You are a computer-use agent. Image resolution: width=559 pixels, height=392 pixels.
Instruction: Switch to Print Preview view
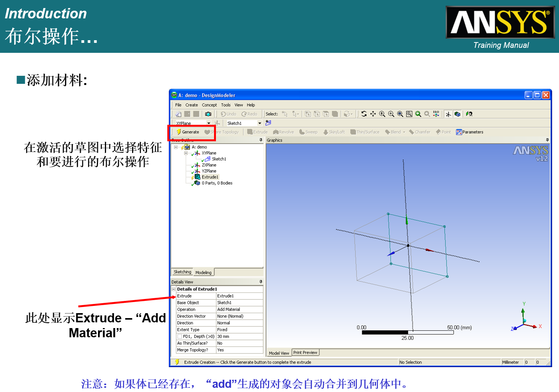pyautogui.click(x=306, y=352)
